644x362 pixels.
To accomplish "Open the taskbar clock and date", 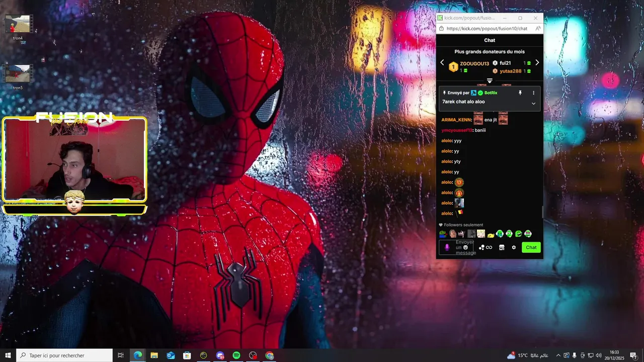I will pos(614,355).
